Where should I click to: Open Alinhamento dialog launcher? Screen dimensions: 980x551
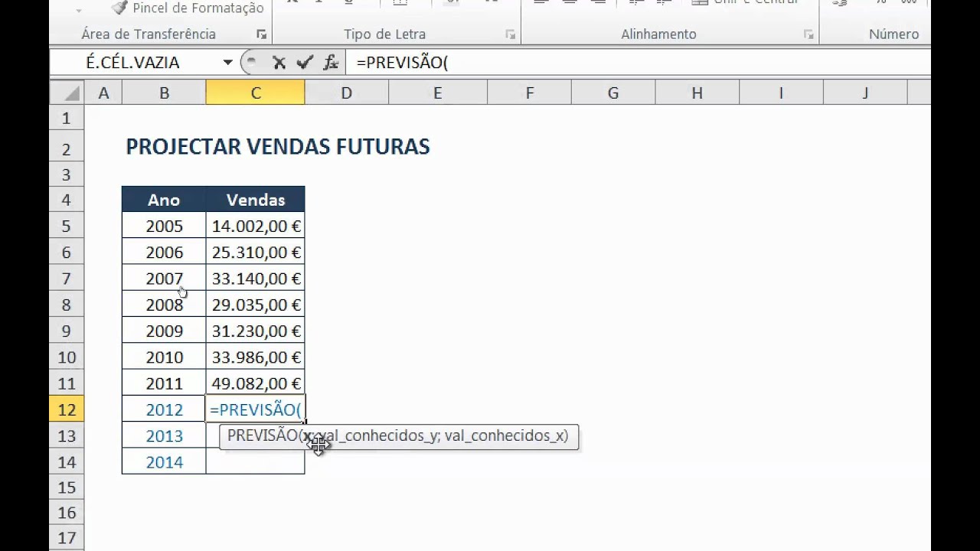coord(808,34)
